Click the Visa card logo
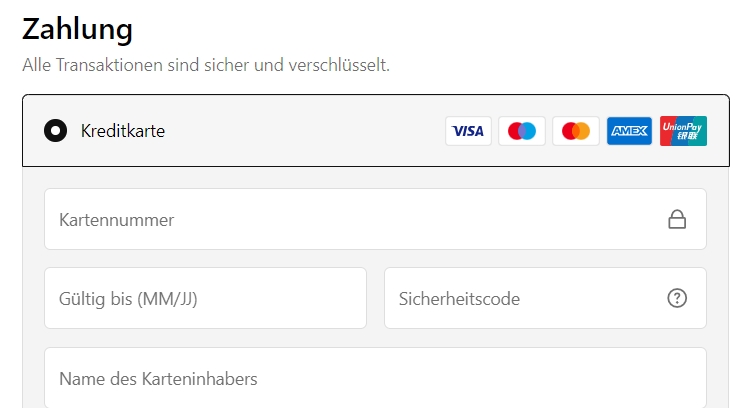The width and height of the screenshot is (740, 408). (x=468, y=131)
